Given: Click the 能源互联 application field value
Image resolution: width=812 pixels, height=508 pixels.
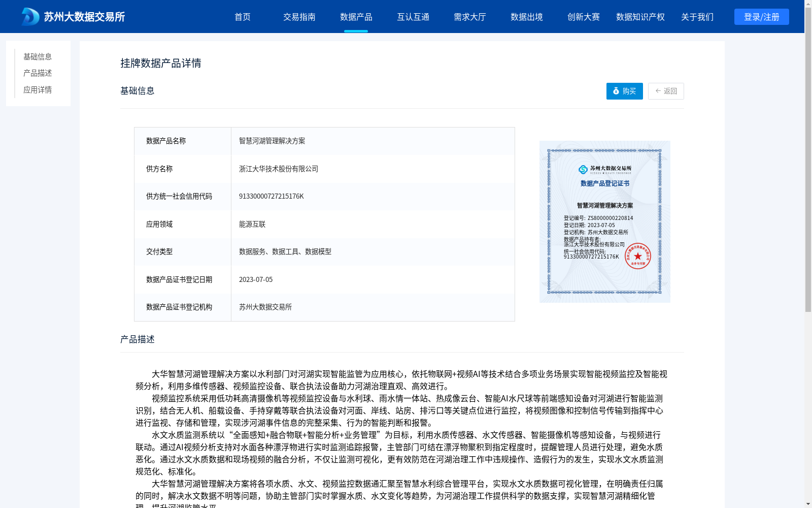Looking at the screenshot, I should [x=252, y=224].
